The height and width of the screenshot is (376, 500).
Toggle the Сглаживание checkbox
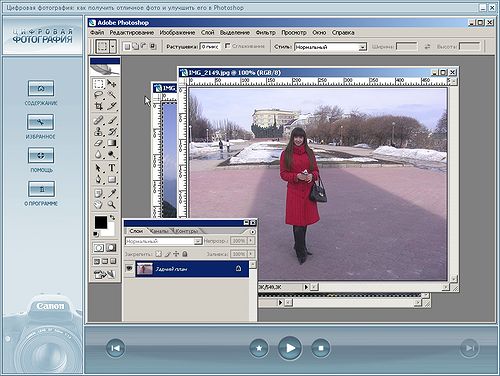228,46
